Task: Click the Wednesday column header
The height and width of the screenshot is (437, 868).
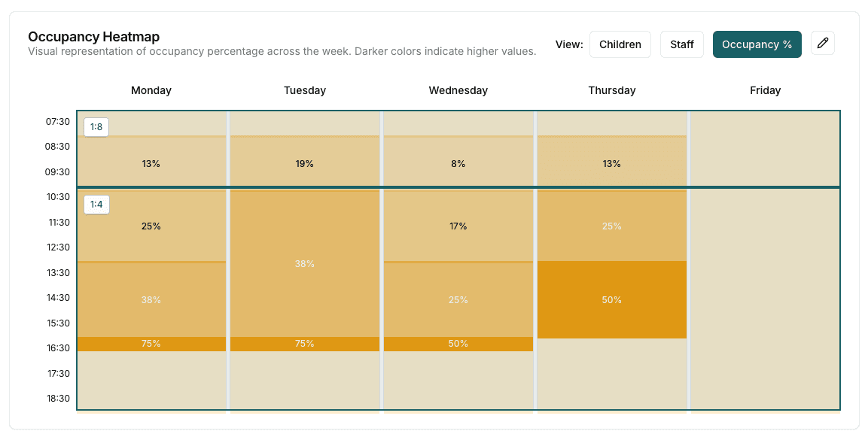Action: coord(458,90)
